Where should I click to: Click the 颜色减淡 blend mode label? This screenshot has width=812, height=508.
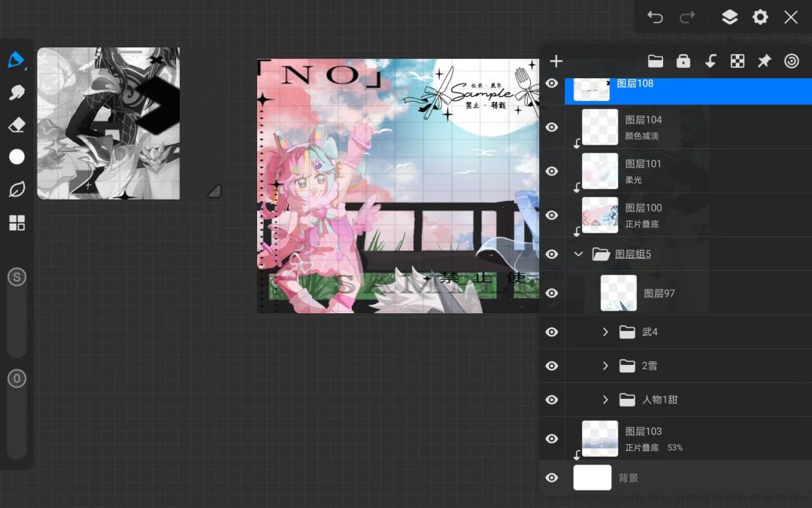641,135
